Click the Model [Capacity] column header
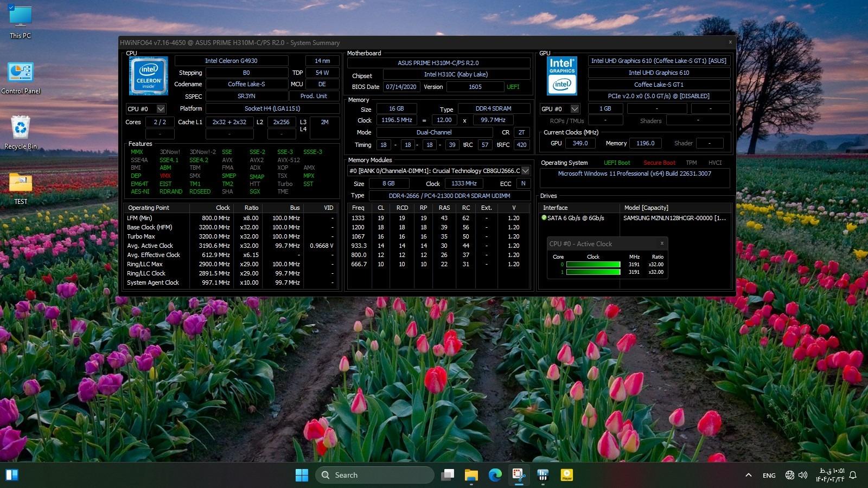This screenshot has width=868, height=488. (646, 208)
